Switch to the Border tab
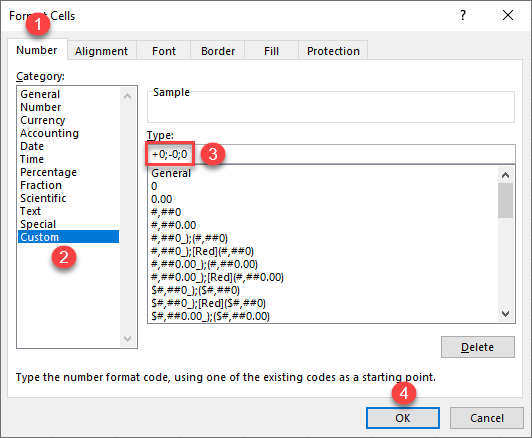The height and width of the screenshot is (438, 532). click(x=218, y=51)
